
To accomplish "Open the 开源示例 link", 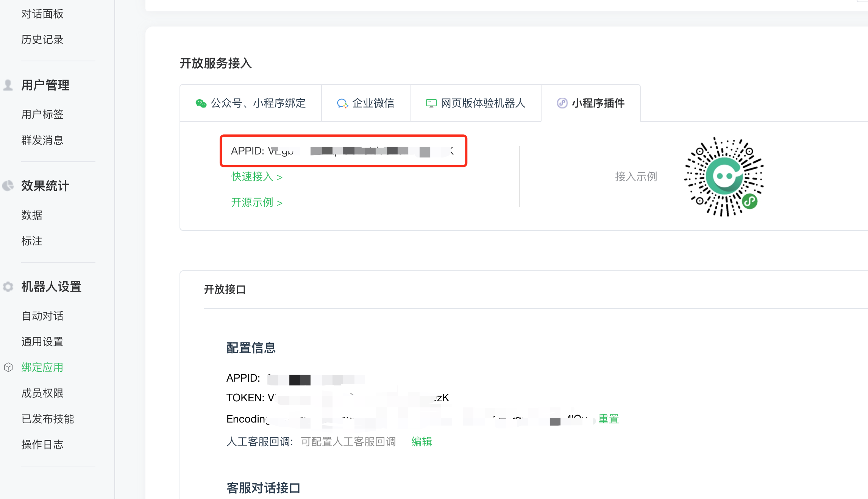I will 256,203.
